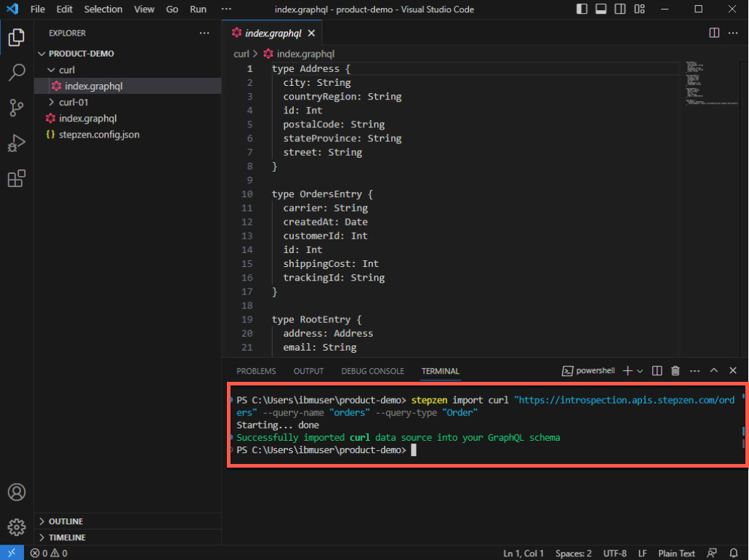The height and width of the screenshot is (560, 749).
Task: Open the Run and Debug view
Action: click(17, 143)
